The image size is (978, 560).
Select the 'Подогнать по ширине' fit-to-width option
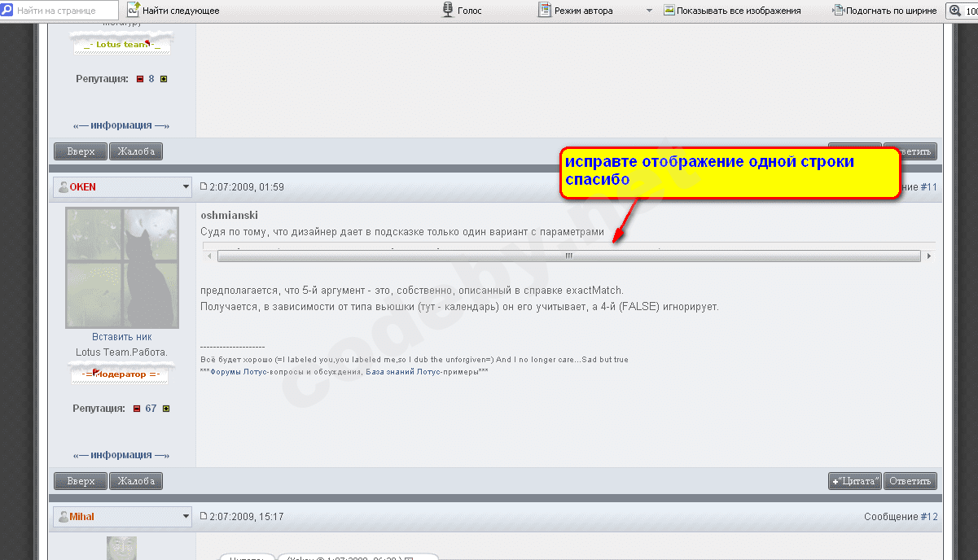(884, 11)
